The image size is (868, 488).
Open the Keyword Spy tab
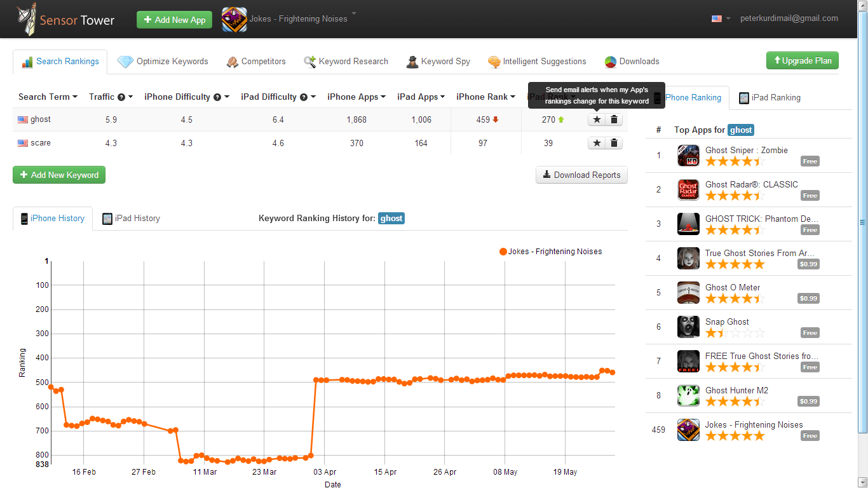(x=438, y=62)
